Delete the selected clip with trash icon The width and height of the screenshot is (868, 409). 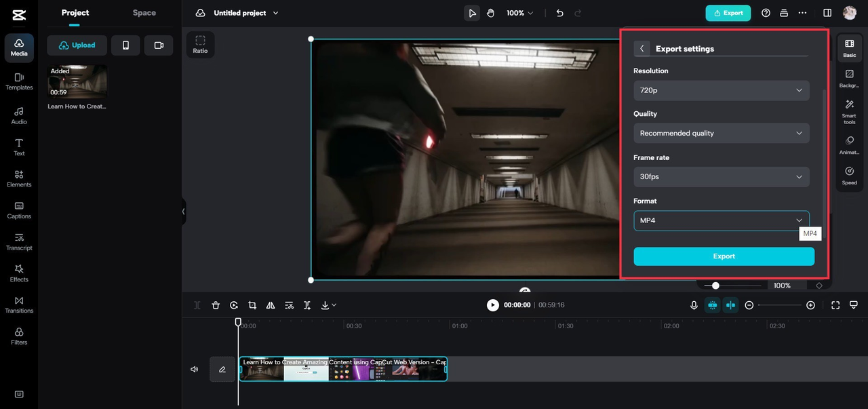216,305
